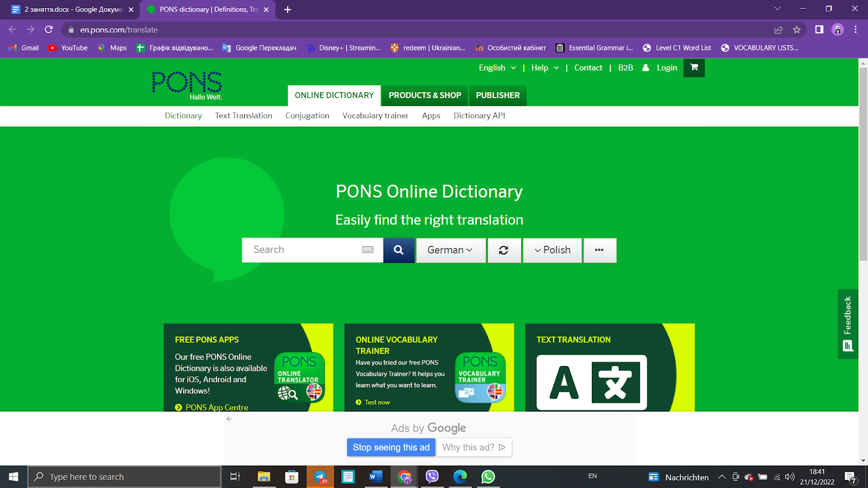Open the Google Перекладач bookmark
The width and height of the screenshot is (868, 488).
click(259, 48)
